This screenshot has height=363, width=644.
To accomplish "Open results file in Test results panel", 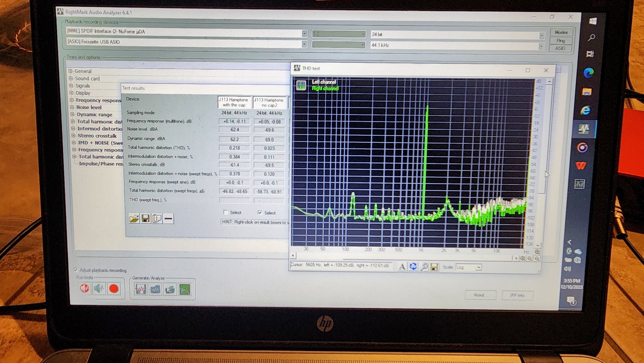I will (x=134, y=218).
